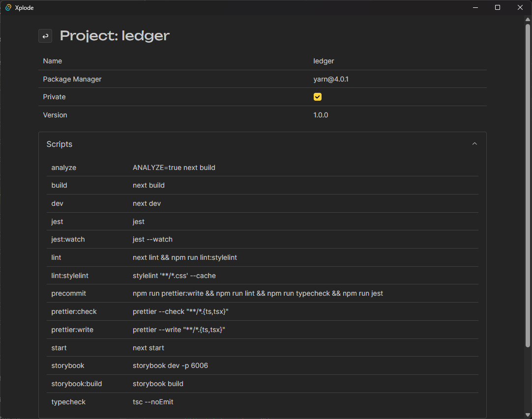532x419 pixels.
Task: Maximize the Xplode window
Action: coord(498,7)
